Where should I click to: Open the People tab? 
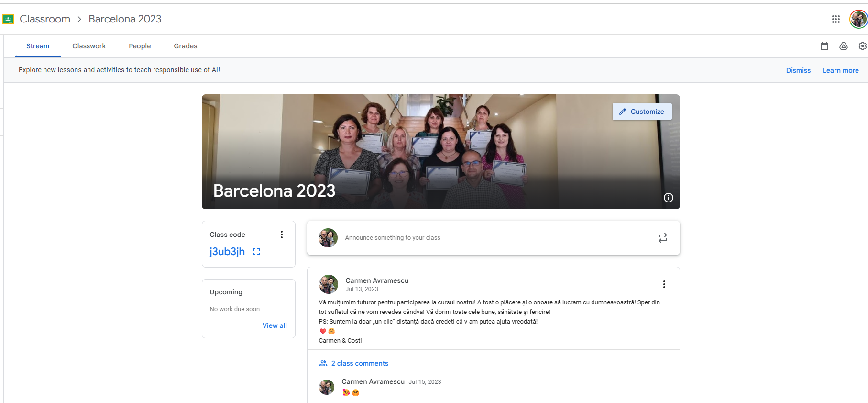(x=140, y=46)
